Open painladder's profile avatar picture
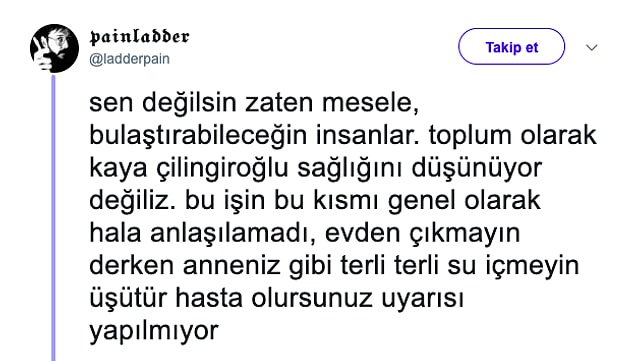 54,48
